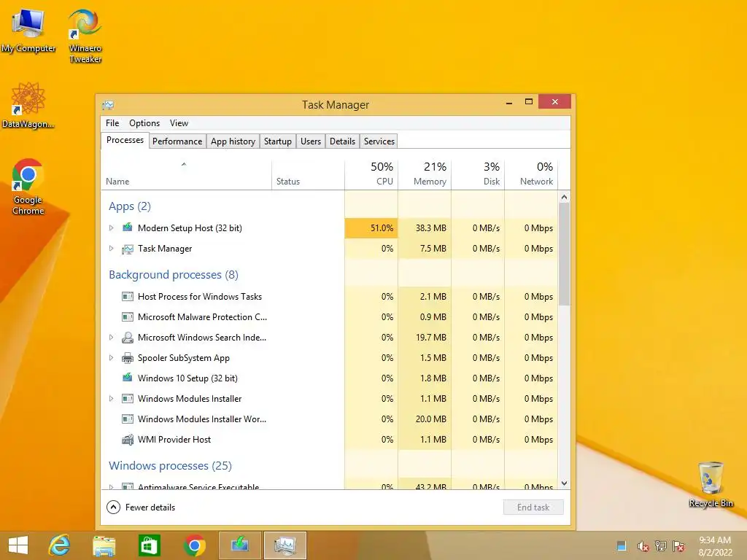Click the Windows 10 Setup process icon
The image size is (747, 560).
tap(127, 378)
